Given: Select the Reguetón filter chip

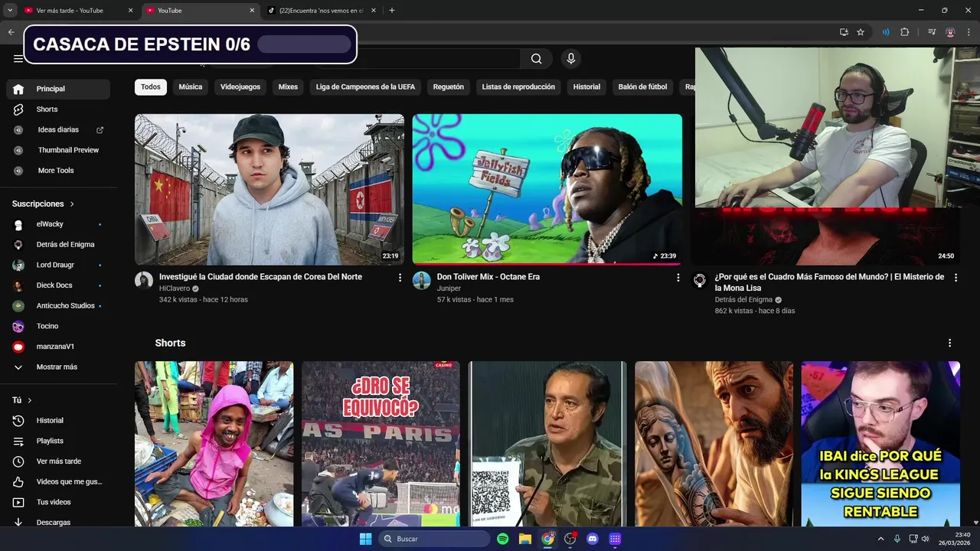Looking at the screenshot, I should [449, 86].
